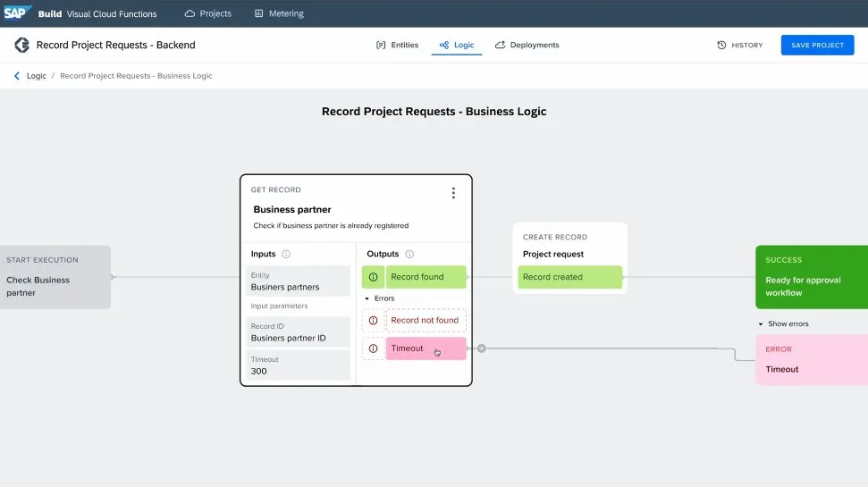Image resolution: width=868 pixels, height=487 pixels.
Task: Click the Outputs info icon
Action: pos(409,255)
